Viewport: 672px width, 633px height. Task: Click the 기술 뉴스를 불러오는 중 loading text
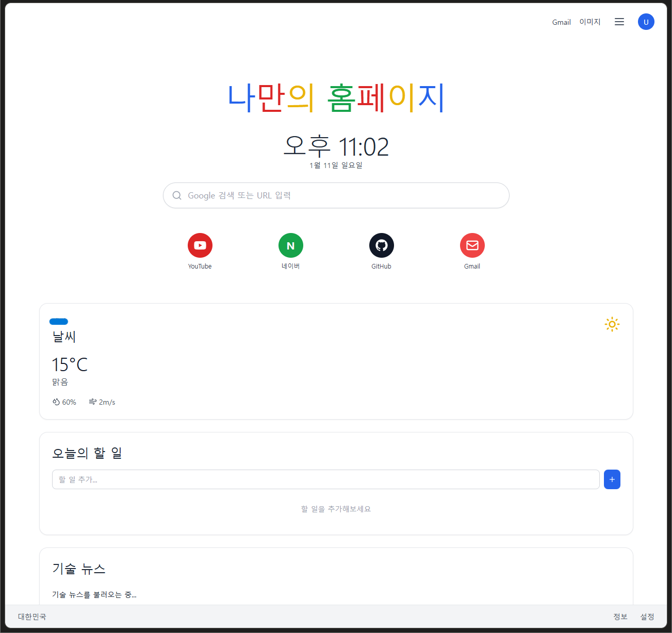click(x=94, y=594)
